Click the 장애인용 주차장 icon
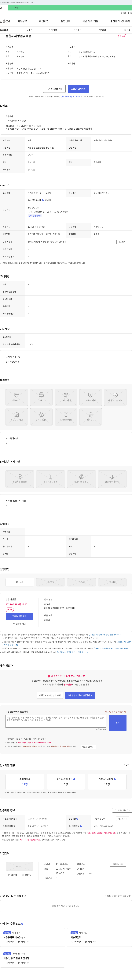The height and width of the screenshot is (980, 132). pos(20,479)
